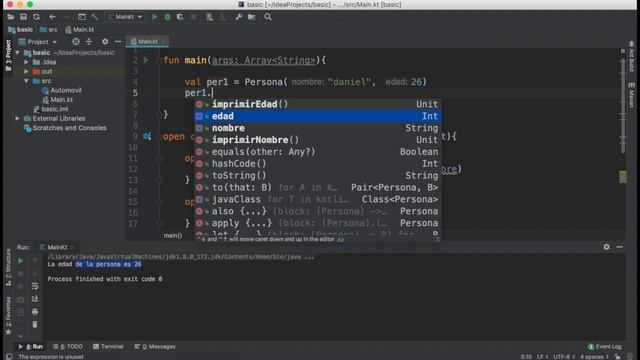This screenshot has height=360, width=640.
Task: Open the 4: Run tool window tab
Action: [31, 347]
